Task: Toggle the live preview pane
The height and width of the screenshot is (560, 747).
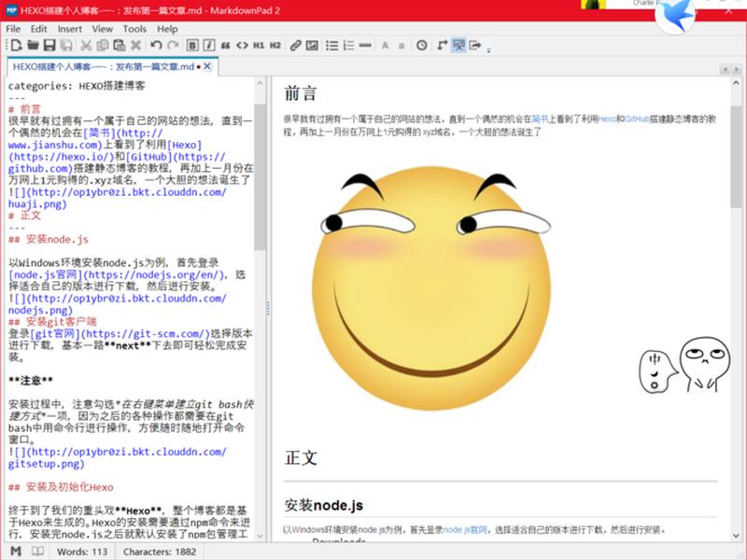Action: [x=458, y=45]
